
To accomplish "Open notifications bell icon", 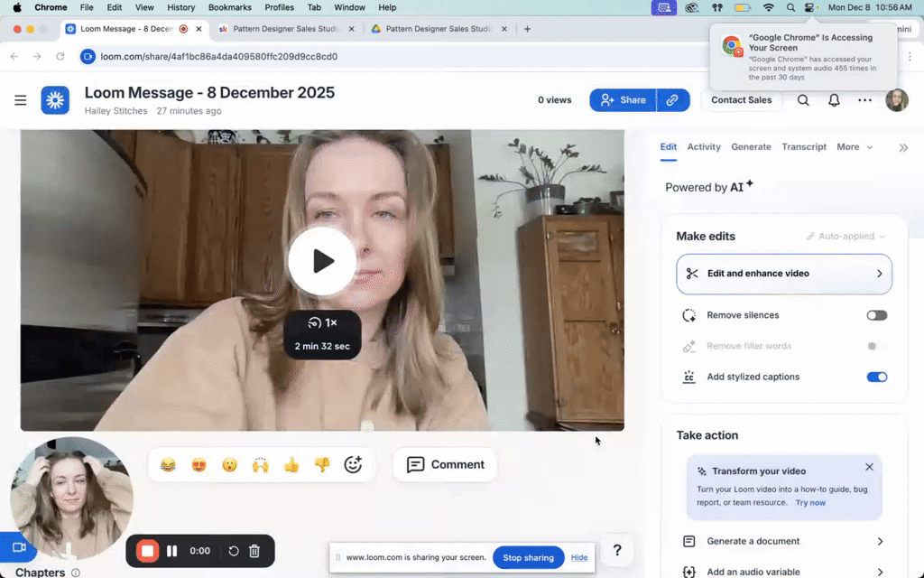I will coord(834,100).
